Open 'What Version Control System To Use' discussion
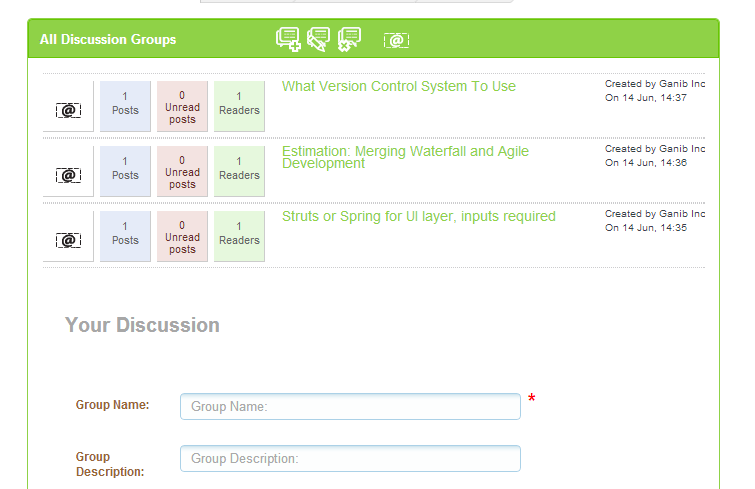The width and height of the screenshot is (755, 489). point(398,86)
